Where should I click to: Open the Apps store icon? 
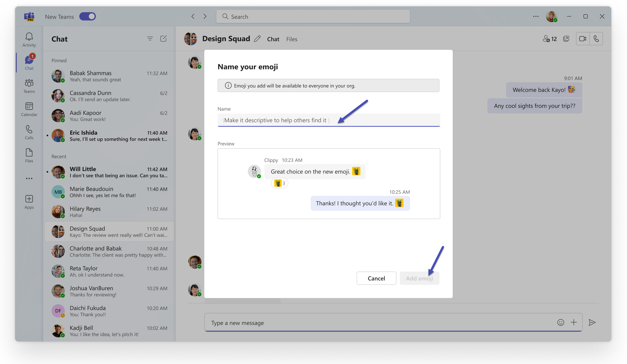click(x=29, y=202)
